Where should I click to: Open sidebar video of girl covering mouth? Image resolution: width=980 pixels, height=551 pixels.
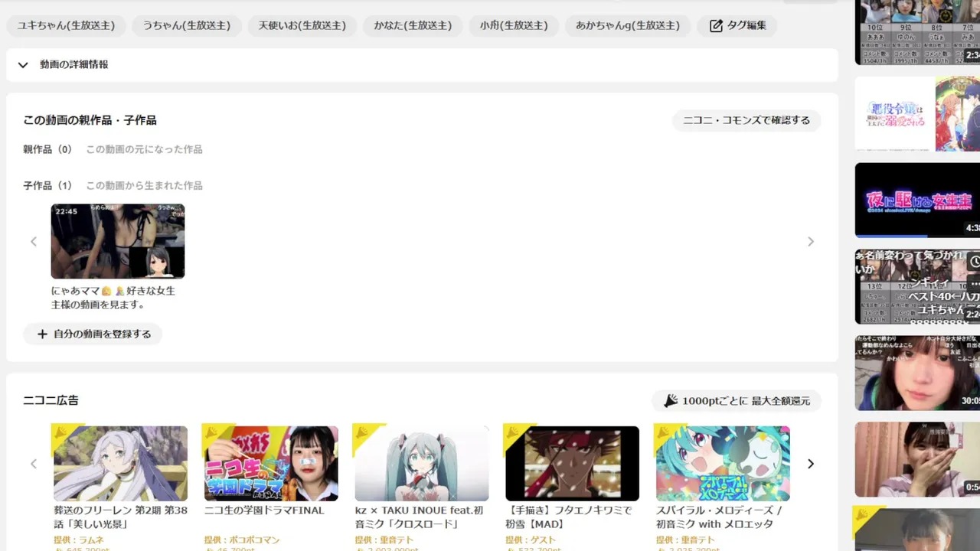(x=917, y=459)
